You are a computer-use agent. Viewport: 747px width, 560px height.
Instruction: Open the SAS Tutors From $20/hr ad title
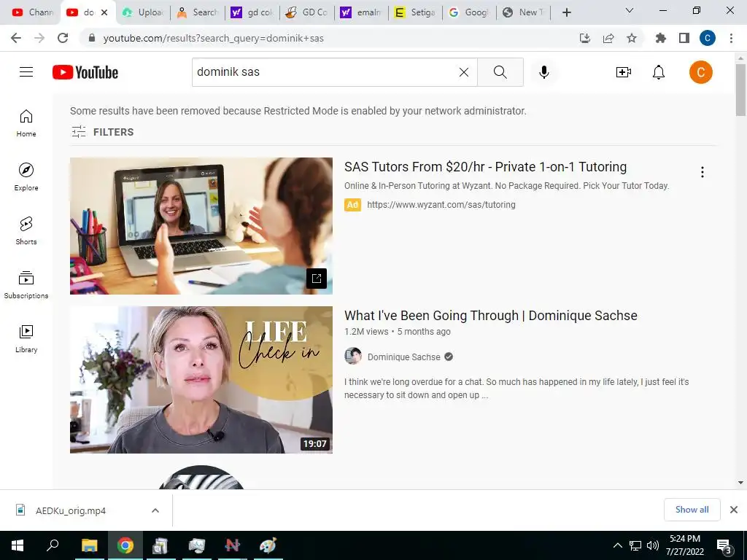pos(485,167)
